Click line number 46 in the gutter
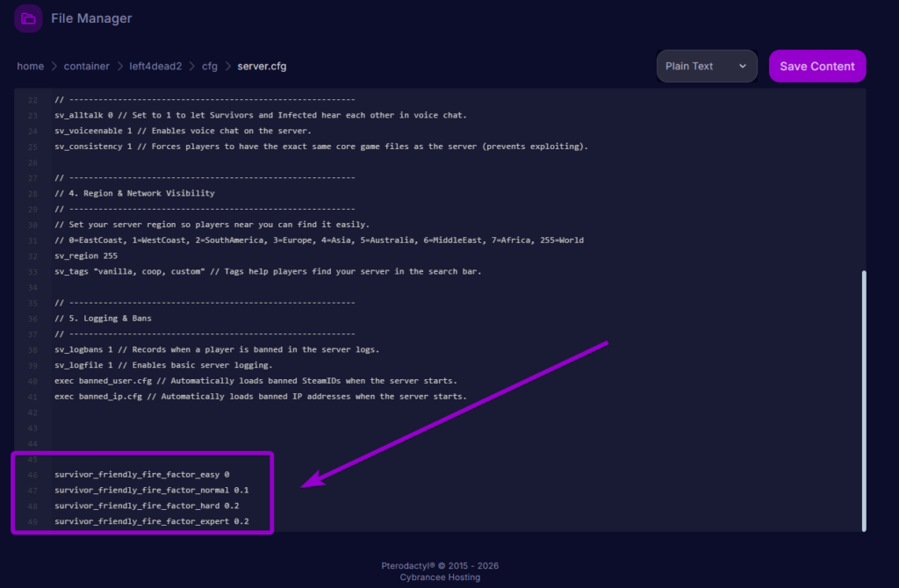899x588 pixels. coord(33,475)
